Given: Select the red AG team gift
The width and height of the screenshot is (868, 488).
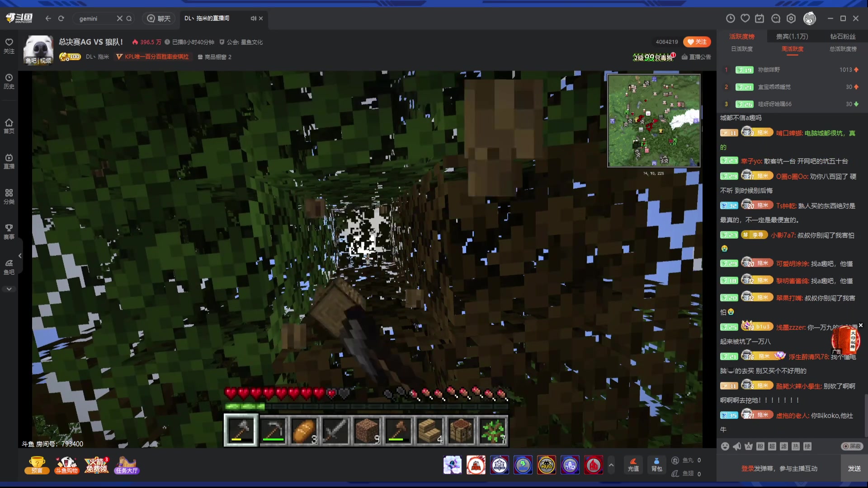Looking at the screenshot, I should tap(594, 465).
